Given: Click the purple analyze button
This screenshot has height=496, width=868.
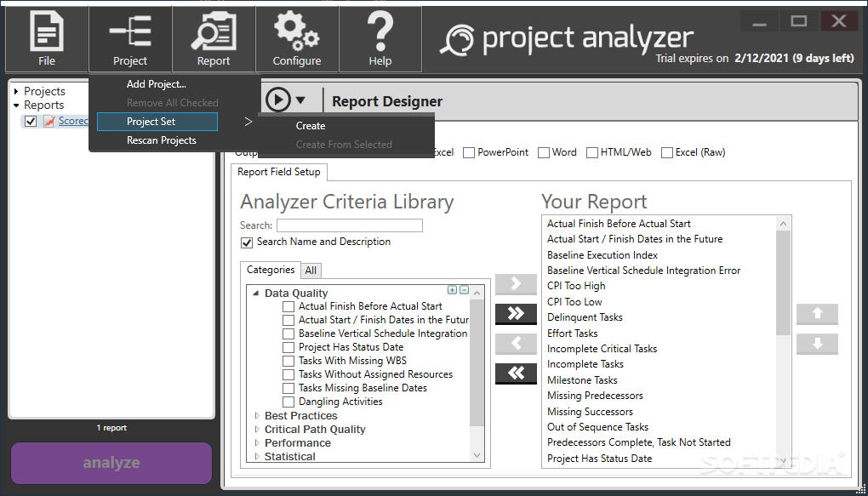Looking at the screenshot, I should [x=111, y=463].
